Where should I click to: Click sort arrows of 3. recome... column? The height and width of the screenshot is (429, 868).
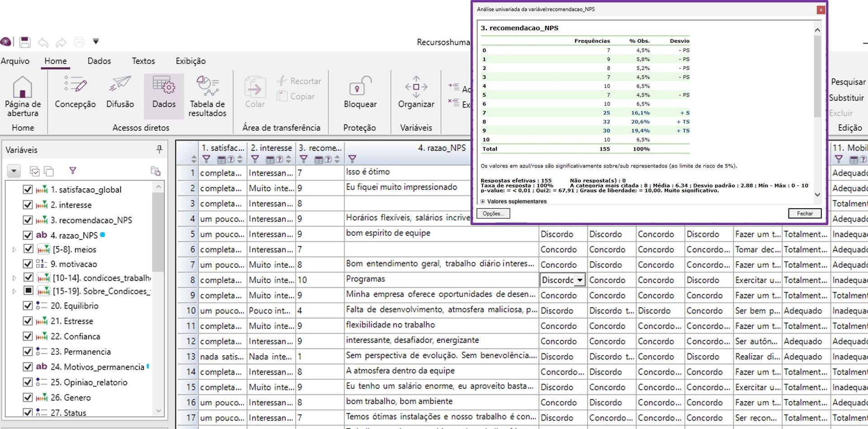click(x=337, y=159)
